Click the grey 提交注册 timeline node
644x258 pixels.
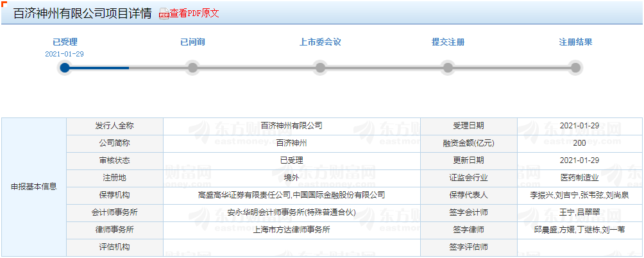(x=448, y=68)
